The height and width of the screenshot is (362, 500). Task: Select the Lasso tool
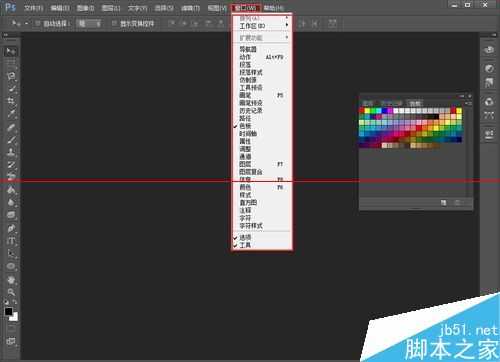click(11, 76)
